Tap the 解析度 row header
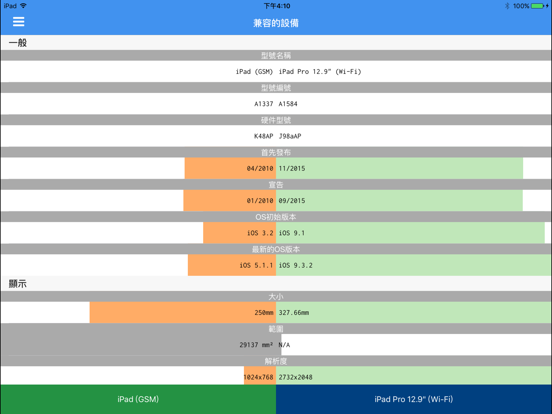This screenshot has width=552, height=414. [x=276, y=361]
